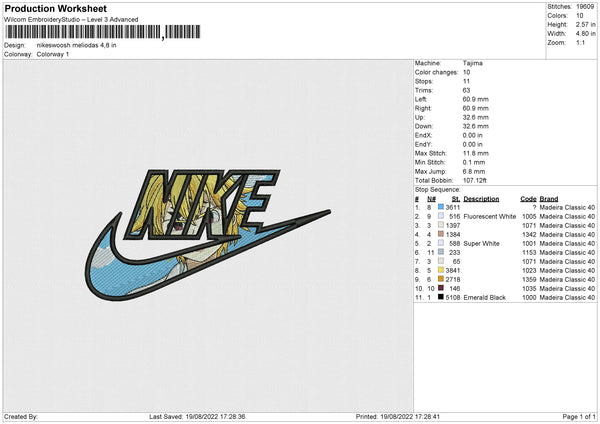Click thread code 1342
600x424 pixels.
coord(529,235)
